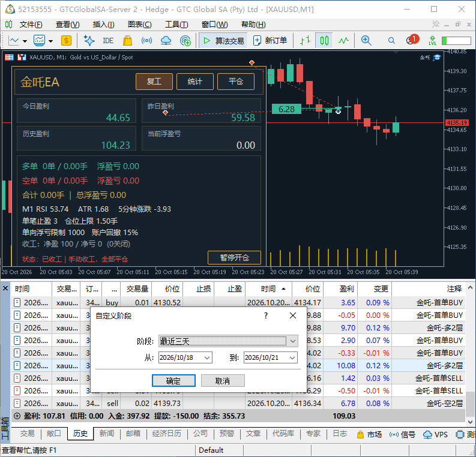Open the 信号 shortcut in bottom bar

pyautogui.click(x=402, y=434)
